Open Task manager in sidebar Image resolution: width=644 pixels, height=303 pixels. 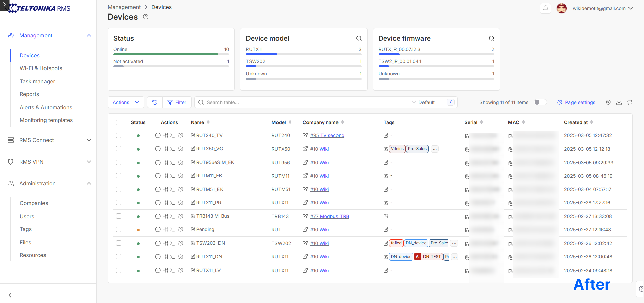[37, 81]
